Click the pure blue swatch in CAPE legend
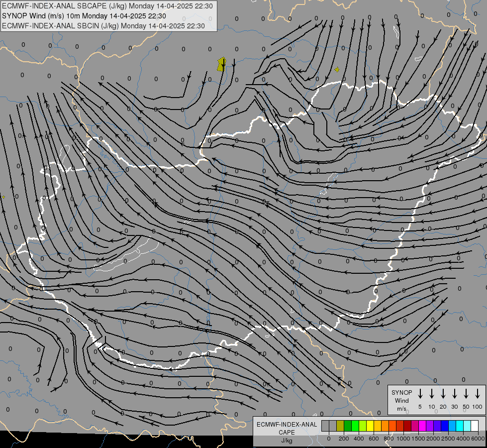Image resolution: width=487 pixels, height=448 pixels. tap(444, 426)
